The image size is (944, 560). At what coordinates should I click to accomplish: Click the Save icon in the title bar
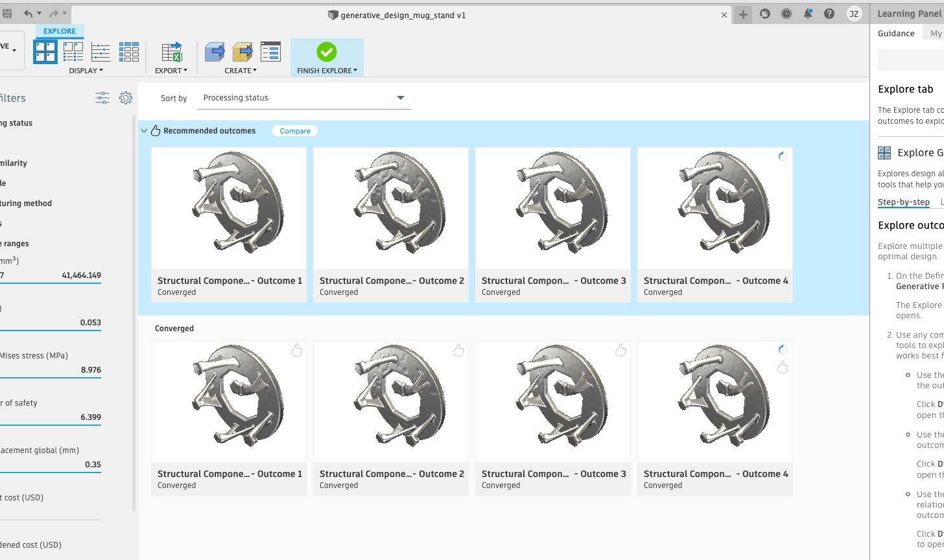tap(6, 14)
